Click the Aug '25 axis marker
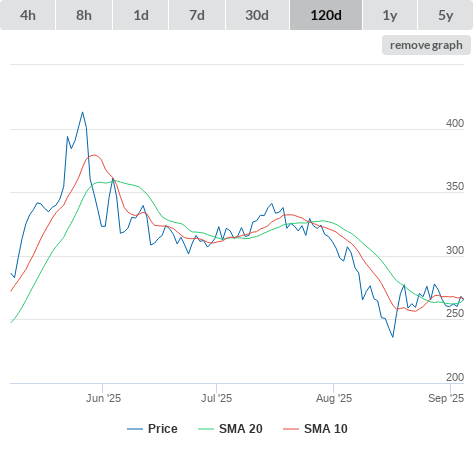Viewport: 474px width, 455px height. tap(334, 398)
